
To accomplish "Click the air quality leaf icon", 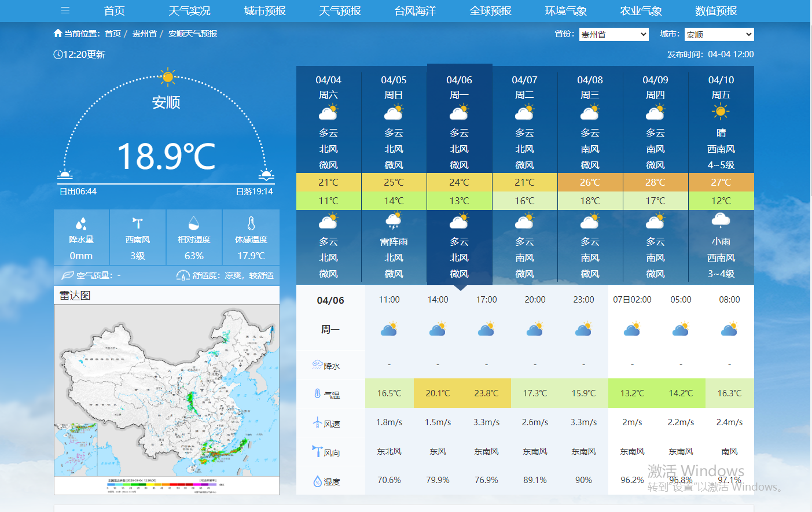I will click(68, 275).
